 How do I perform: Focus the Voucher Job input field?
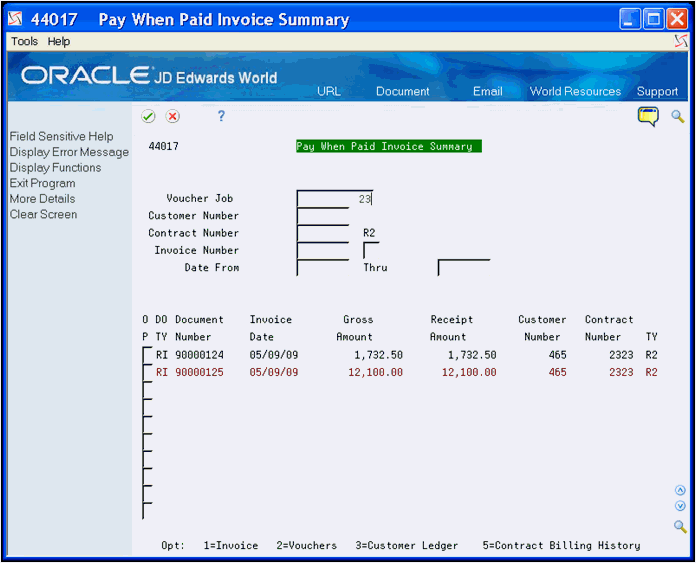tap(335, 198)
